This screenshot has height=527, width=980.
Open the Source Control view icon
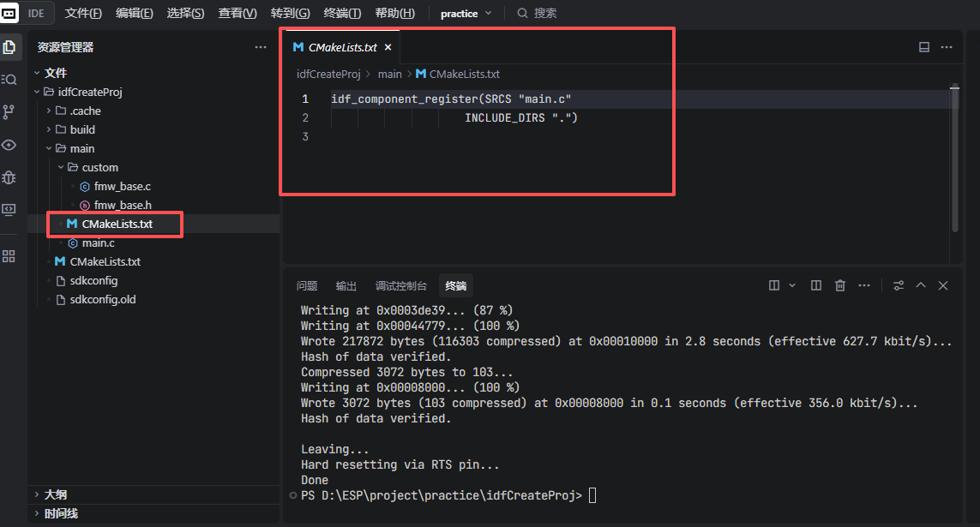[x=9, y=111]
